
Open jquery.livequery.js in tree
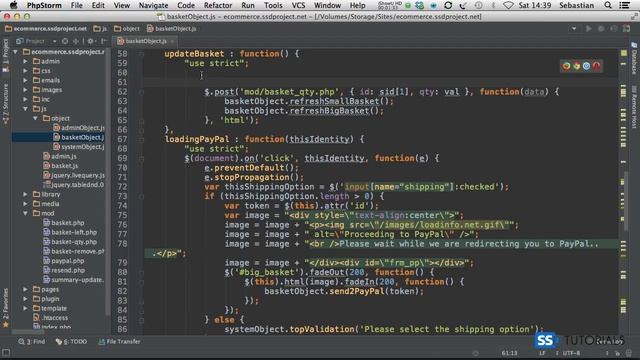click(x=74, y=176)
